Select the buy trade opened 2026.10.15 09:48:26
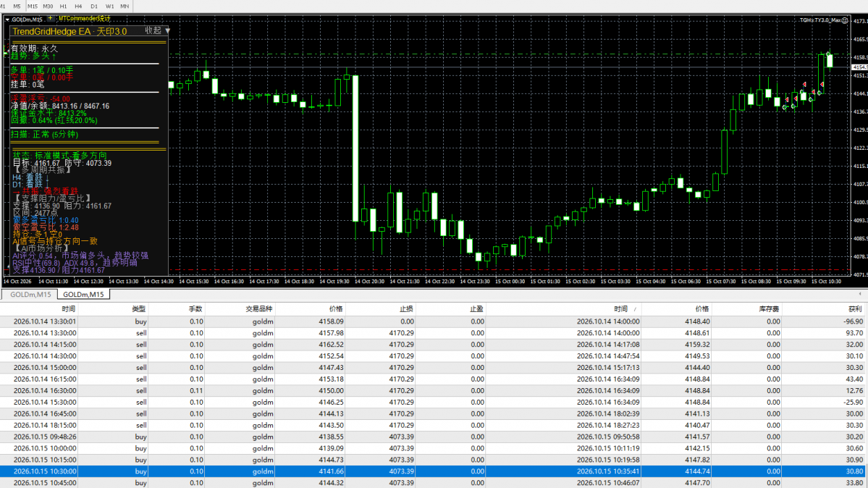The width and height of the screenshot is (868, 488). pos(434,437)
